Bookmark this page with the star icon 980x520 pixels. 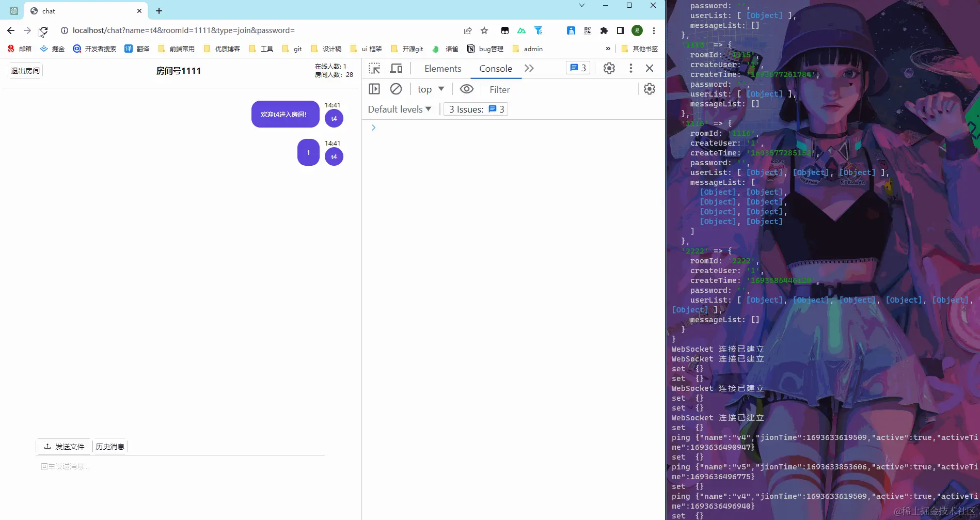tap(484, 30)
